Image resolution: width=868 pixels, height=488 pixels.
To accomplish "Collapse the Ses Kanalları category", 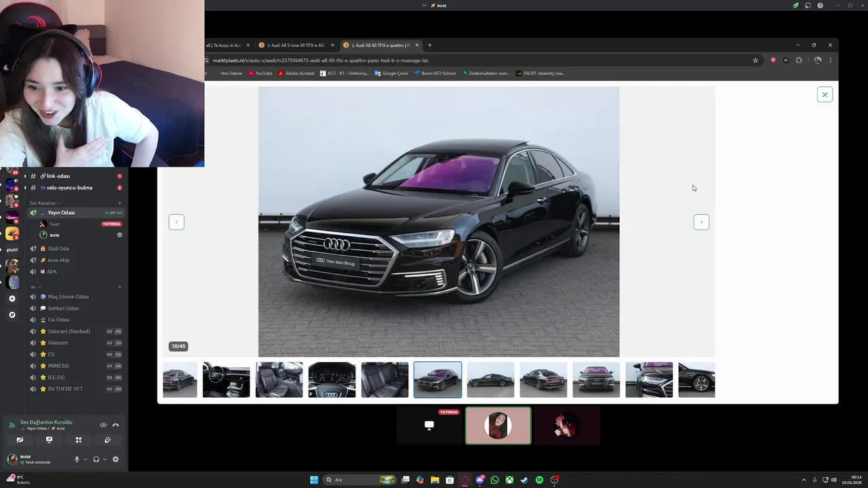I will [45, 203].
